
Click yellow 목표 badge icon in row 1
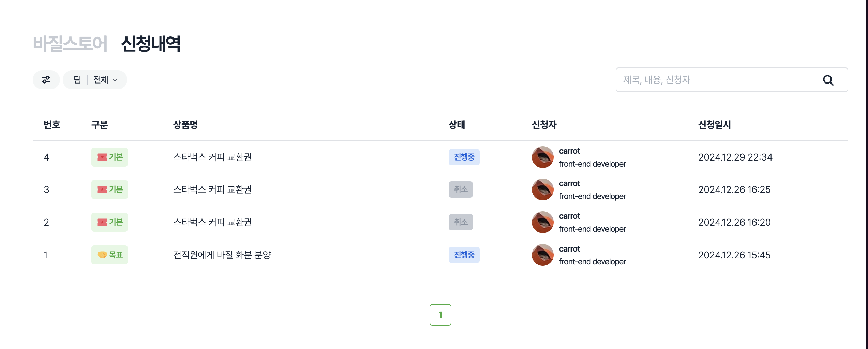click(102, 255)
